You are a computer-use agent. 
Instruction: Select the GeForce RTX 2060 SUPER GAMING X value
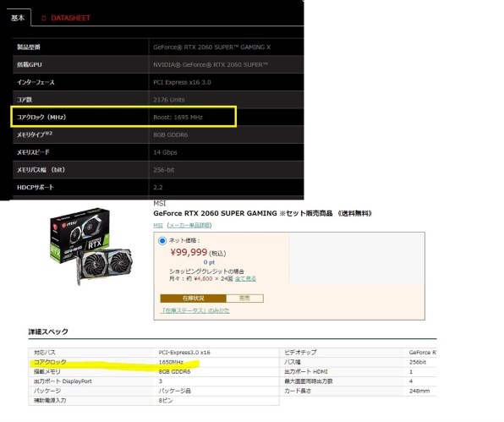point(211,47)
